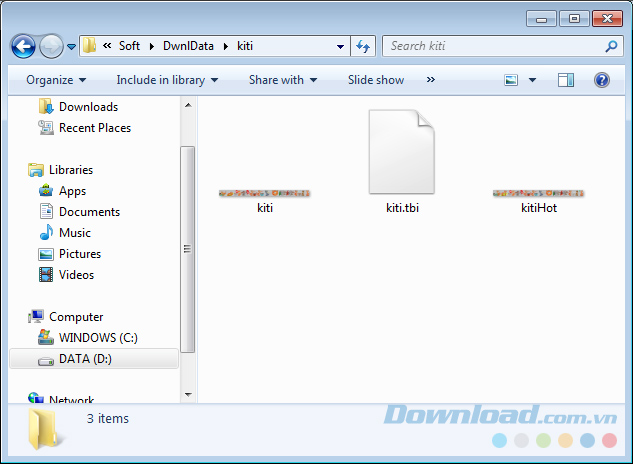Click the Back navigation arrow button

click(23, 46)
